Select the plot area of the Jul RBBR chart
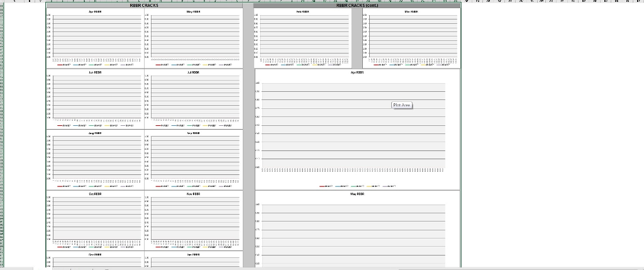644x270 pixels. [195, 96]
